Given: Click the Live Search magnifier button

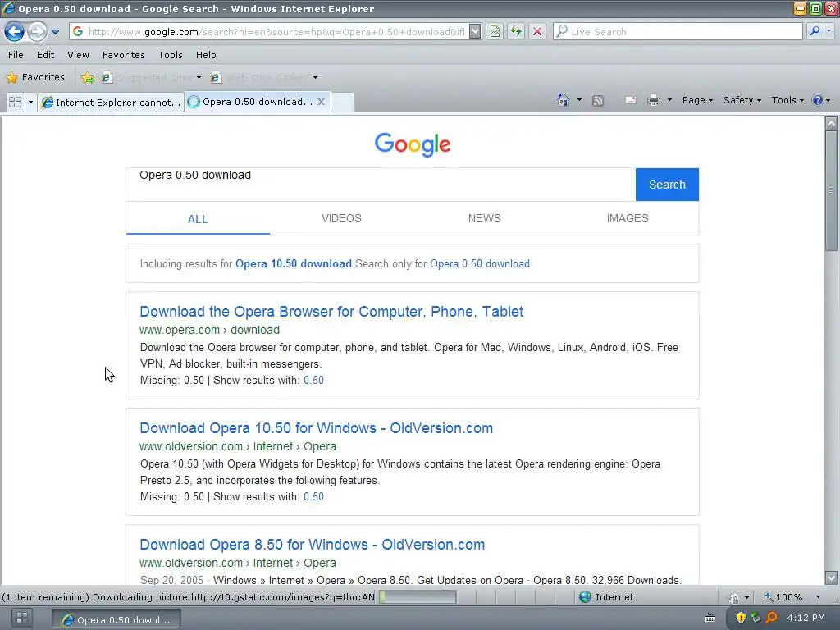Looking at the screenshot, I should [815, 31].
